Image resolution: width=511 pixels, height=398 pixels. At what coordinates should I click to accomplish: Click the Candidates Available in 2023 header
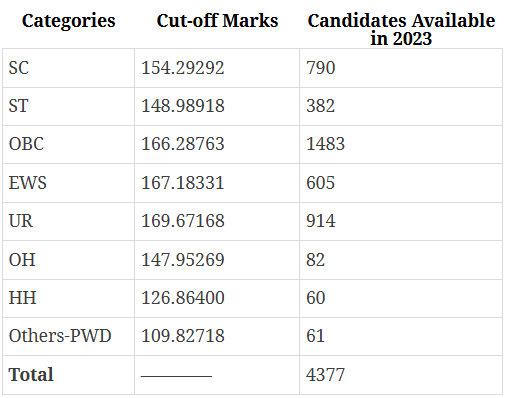tap(401, 29)
